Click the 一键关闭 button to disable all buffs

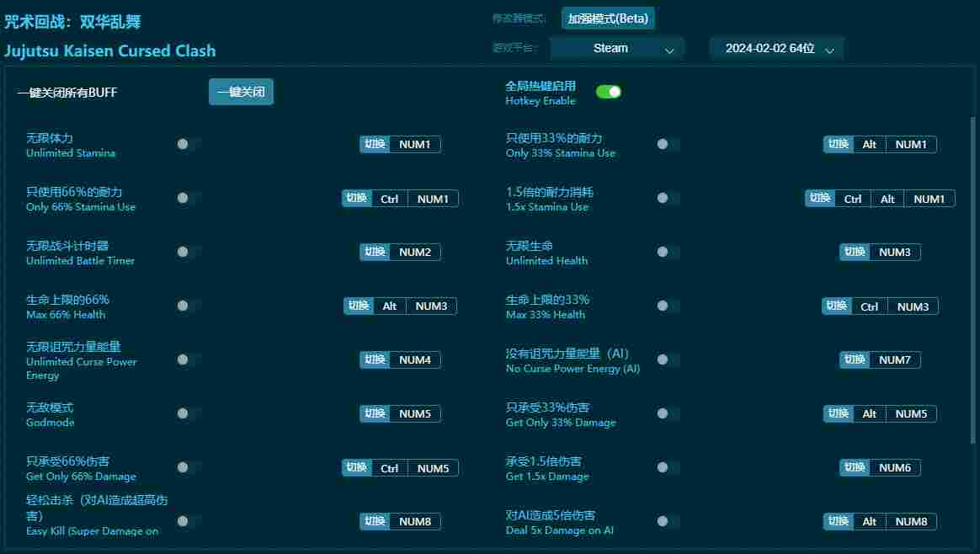241,92
